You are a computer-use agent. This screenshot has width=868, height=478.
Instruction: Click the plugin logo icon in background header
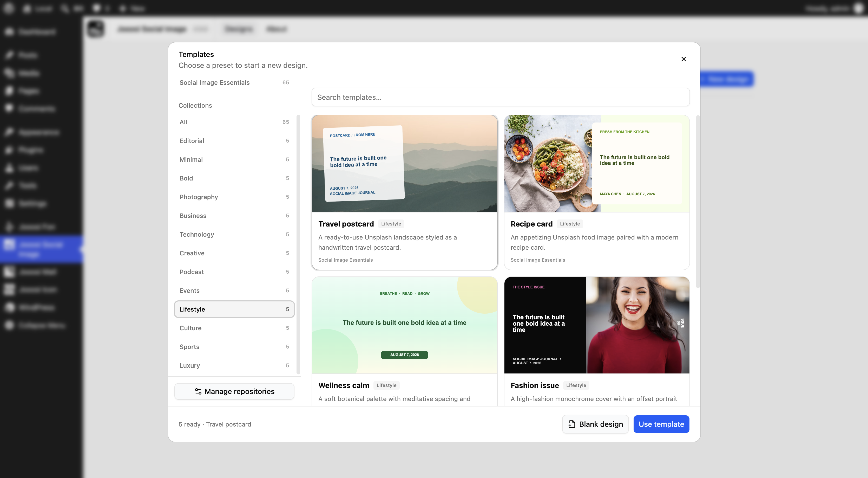tap(96, 29)
